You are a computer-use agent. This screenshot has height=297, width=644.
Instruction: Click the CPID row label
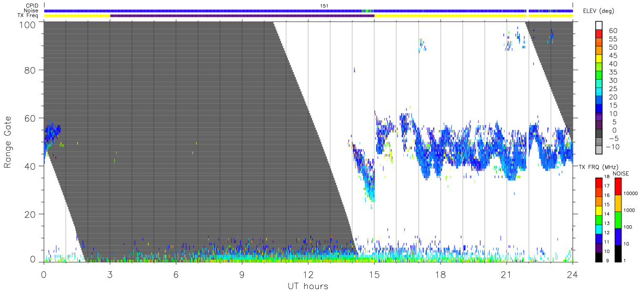point(31,6)
